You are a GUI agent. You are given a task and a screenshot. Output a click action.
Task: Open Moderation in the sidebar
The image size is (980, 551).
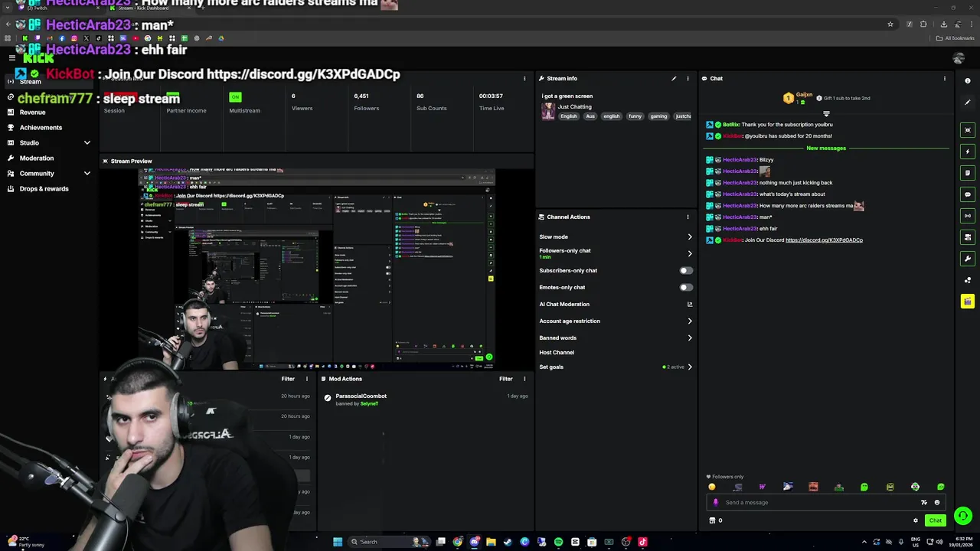pos(37,158)
